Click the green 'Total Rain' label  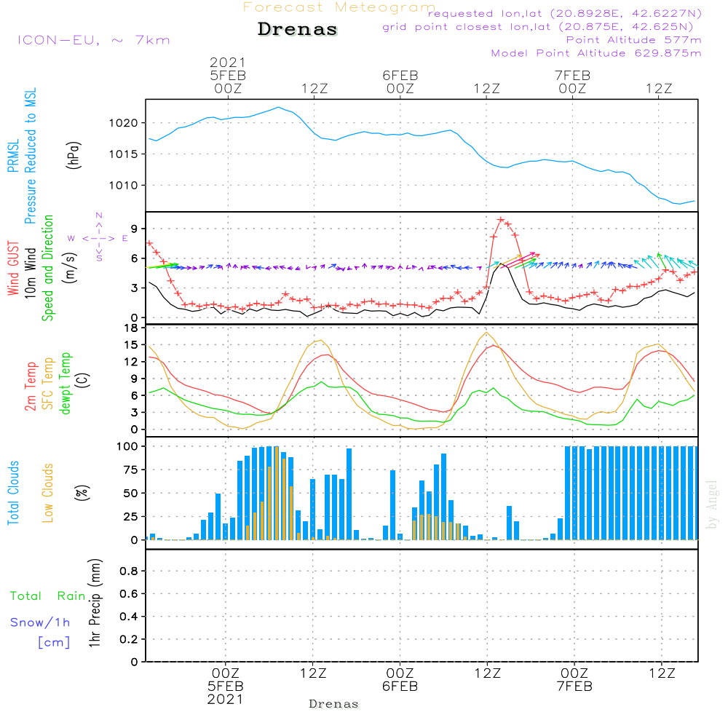point(48,596)
